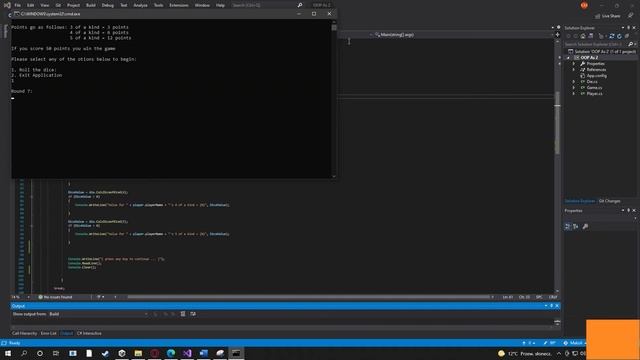This screenshot has width=640, height=360.
Task: Open the Home view in Solution Explorer
Action: click(x=583, y=36)
